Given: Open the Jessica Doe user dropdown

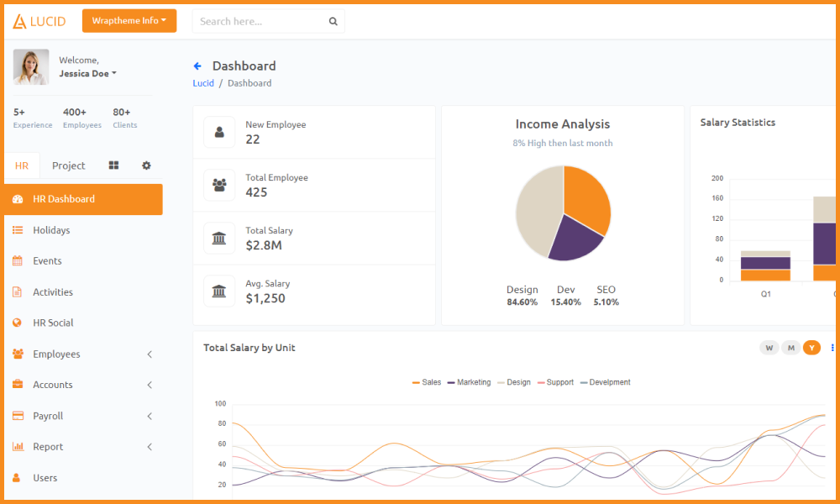Looking at the screenshot, I should click(x=87, y=74).
